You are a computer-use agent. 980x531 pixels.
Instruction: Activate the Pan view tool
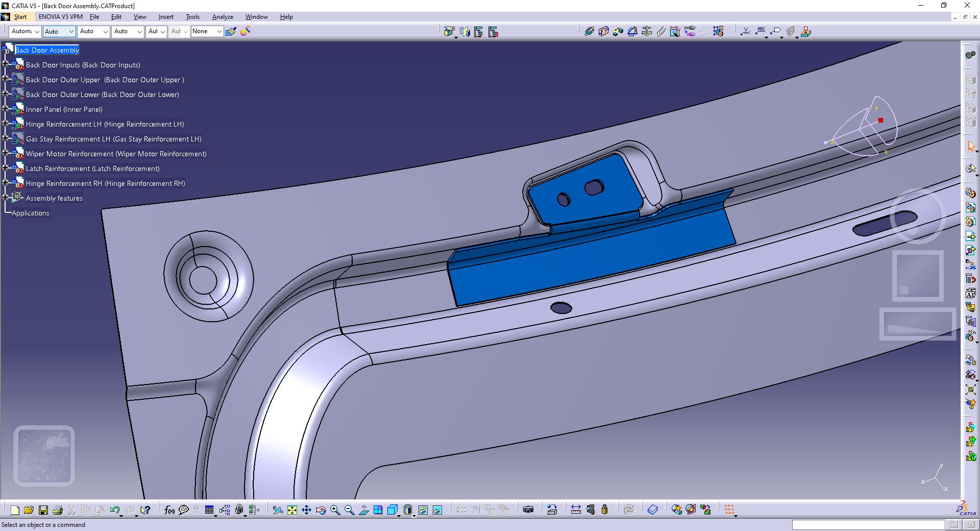pyautogui.click(x=306, y=510)
